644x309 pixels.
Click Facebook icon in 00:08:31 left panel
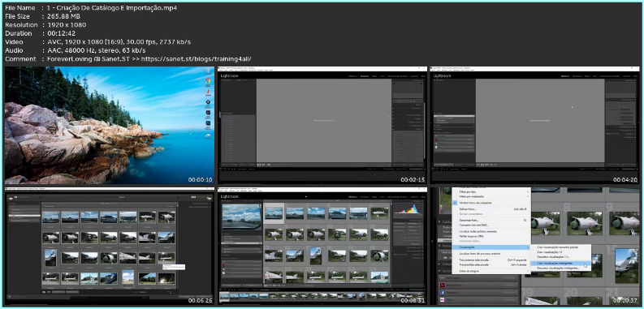click(224, 269)
